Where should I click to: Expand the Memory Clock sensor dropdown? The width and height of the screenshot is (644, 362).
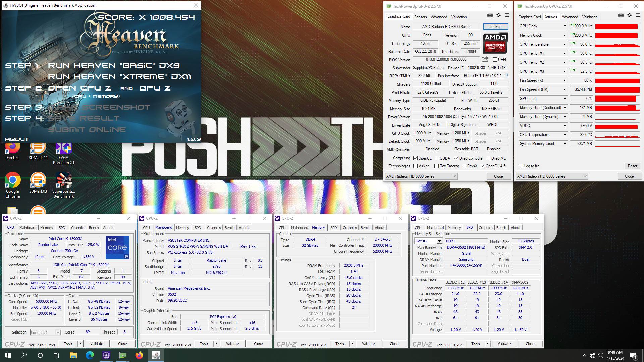tap(565, 35)
